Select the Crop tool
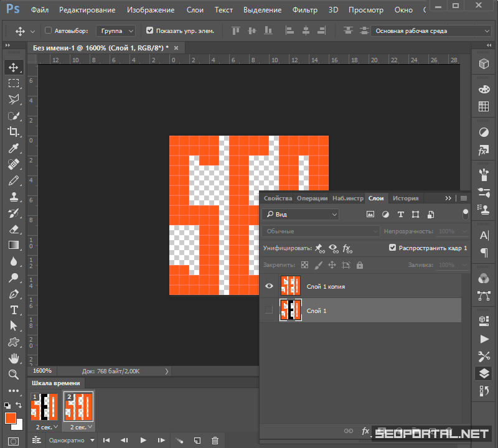The height and width of the screenshot is (448, 498). [13, 131]
